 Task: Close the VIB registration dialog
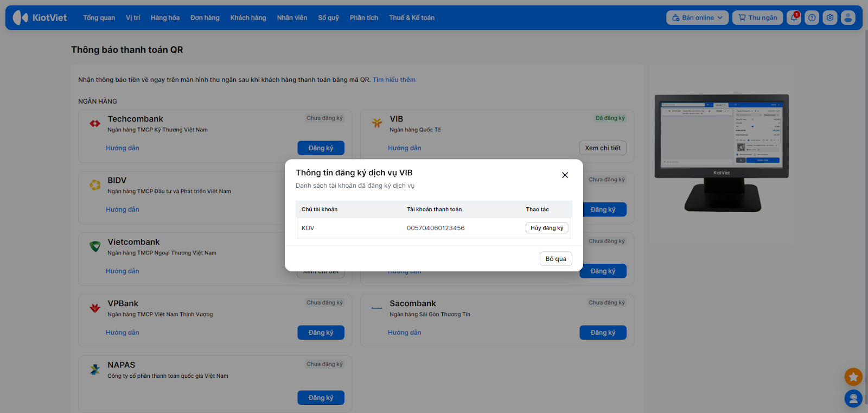coord(565,175)
